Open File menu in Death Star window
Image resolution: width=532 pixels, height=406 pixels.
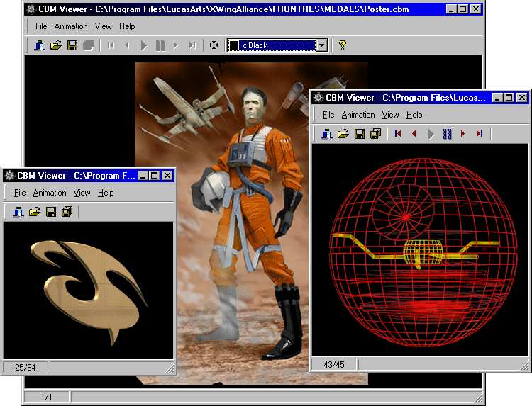(328, 115)
